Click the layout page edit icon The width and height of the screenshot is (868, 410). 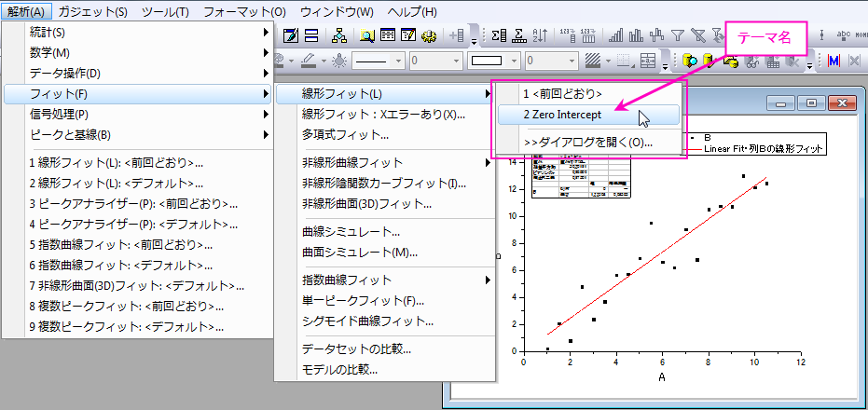pyautogui.click(x=290, y=36)
